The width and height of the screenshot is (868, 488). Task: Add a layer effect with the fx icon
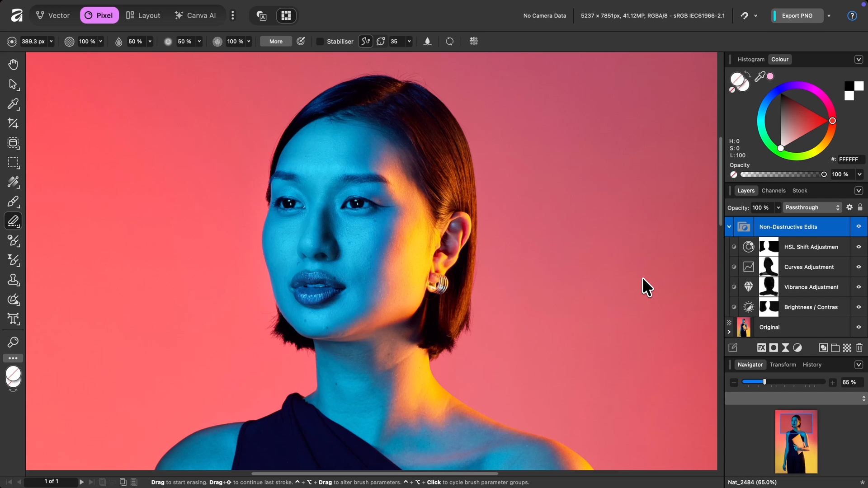pos(762,347)
